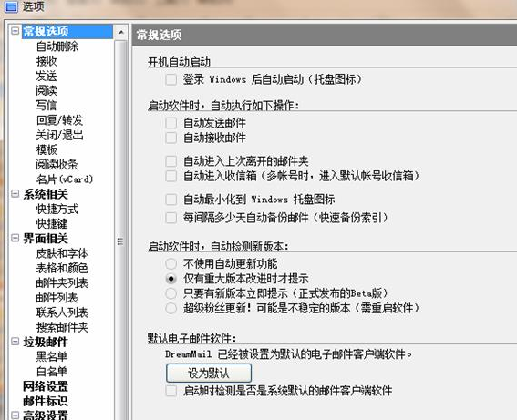The height and width of the screenshot is (420, 517).
Task: Open the 接收 settings page
Action: [x=47, y=61]
